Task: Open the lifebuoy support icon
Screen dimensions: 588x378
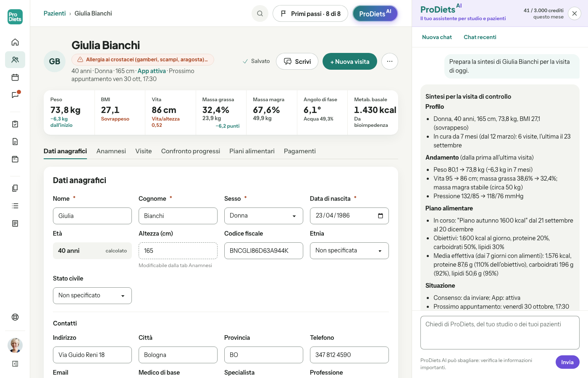Action: coord(15,317)
